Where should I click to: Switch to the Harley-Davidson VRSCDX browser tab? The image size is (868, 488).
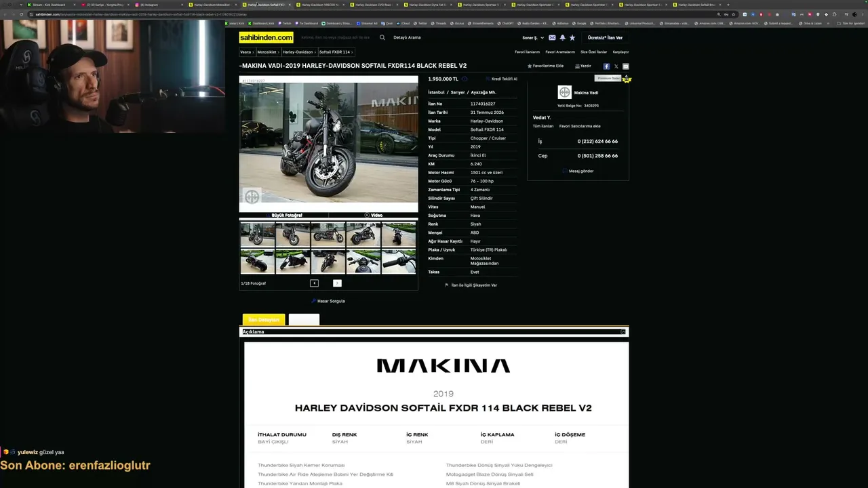(320, 5)
